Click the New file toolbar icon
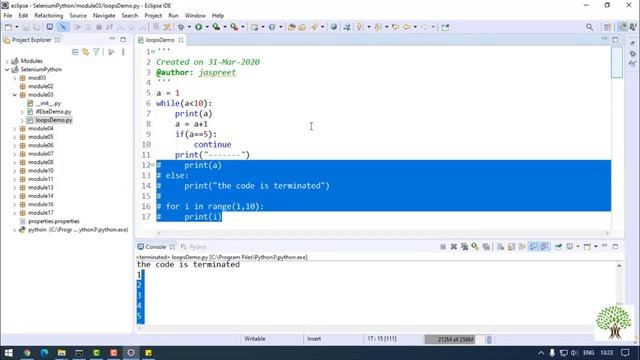 [x=9, y=27]
